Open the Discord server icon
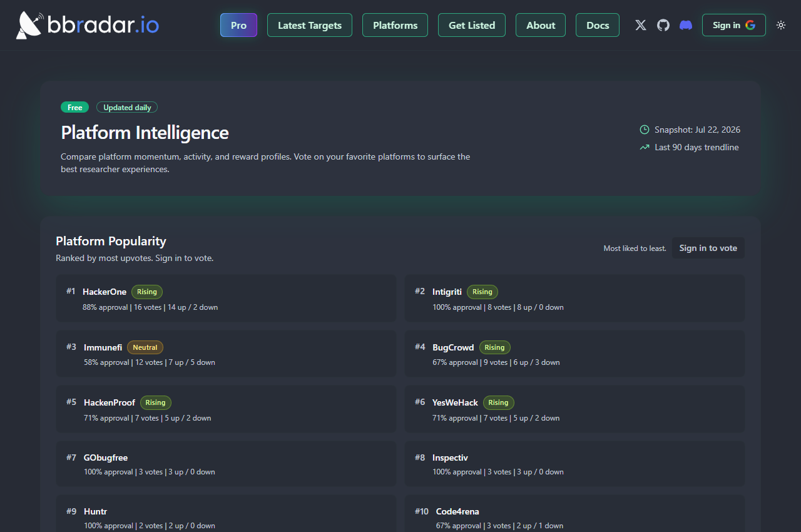Image resolution: width=801 pixels, height=532 pixels. [x=686, y=25]
